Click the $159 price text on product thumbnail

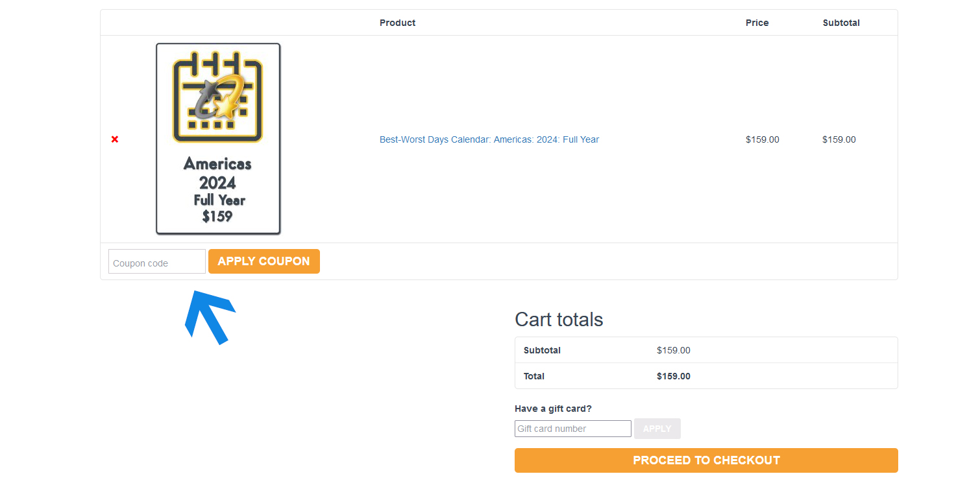[x=217, y=217]
